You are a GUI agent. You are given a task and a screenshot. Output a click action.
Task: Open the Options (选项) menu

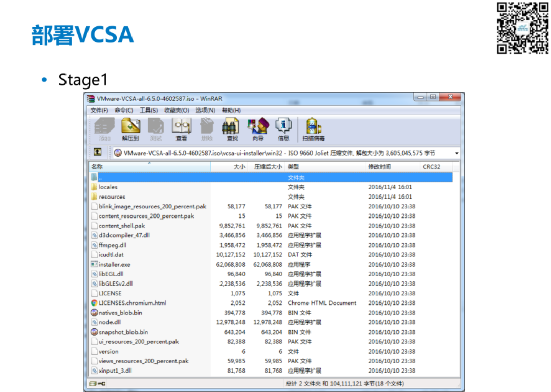point(205,111)
